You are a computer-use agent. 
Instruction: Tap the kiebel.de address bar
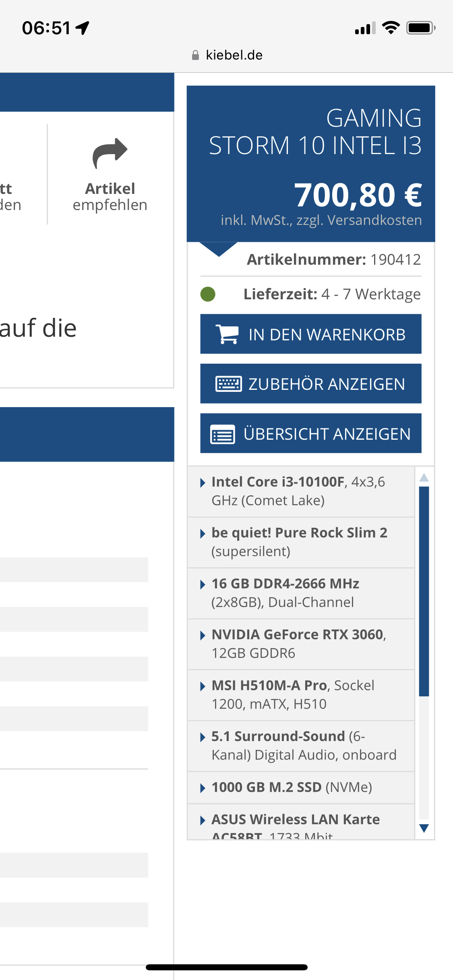[227, 55]
